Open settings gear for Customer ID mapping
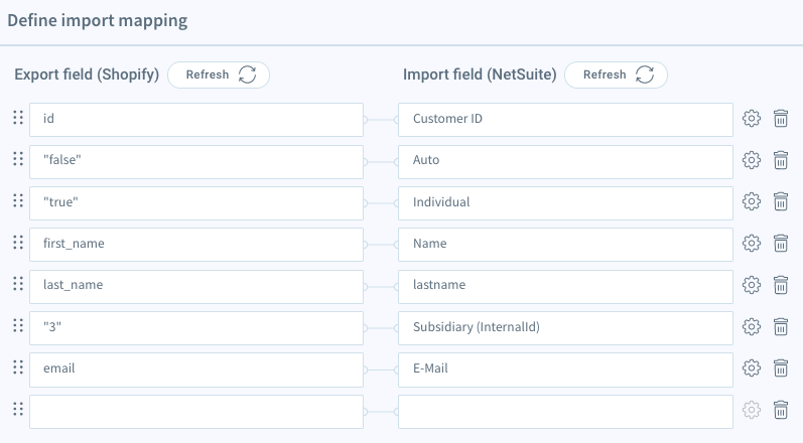The height and width of the screenshot is (443, 803). click(751, 119)
